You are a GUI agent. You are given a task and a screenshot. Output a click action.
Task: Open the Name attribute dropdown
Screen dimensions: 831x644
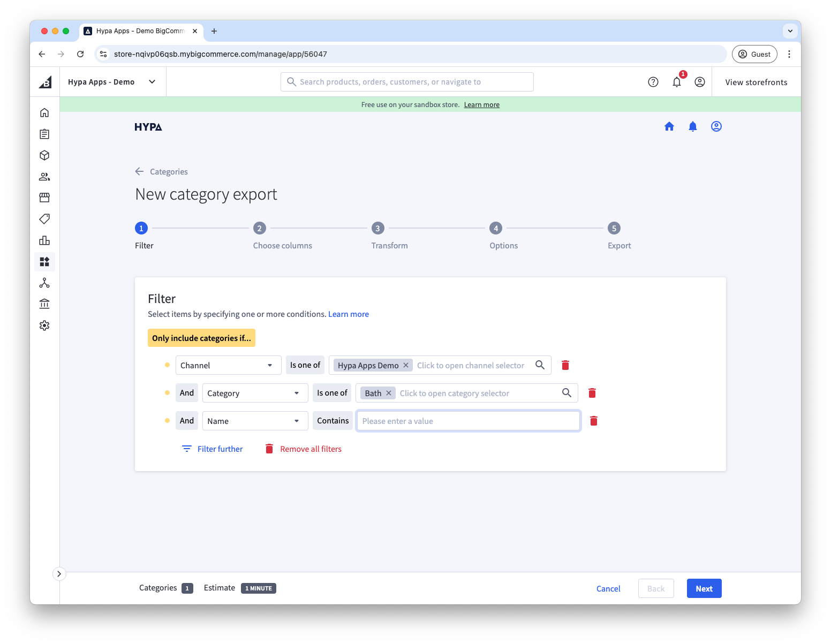[x=255, y=421]
